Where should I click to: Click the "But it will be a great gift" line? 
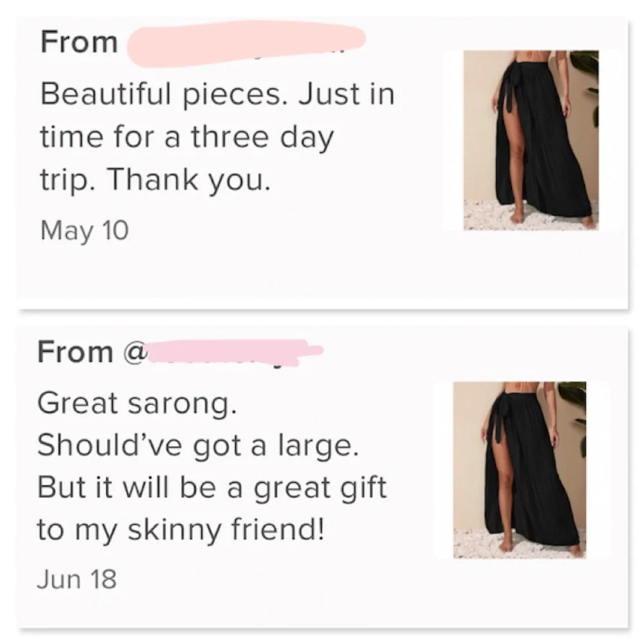point(212,488)
